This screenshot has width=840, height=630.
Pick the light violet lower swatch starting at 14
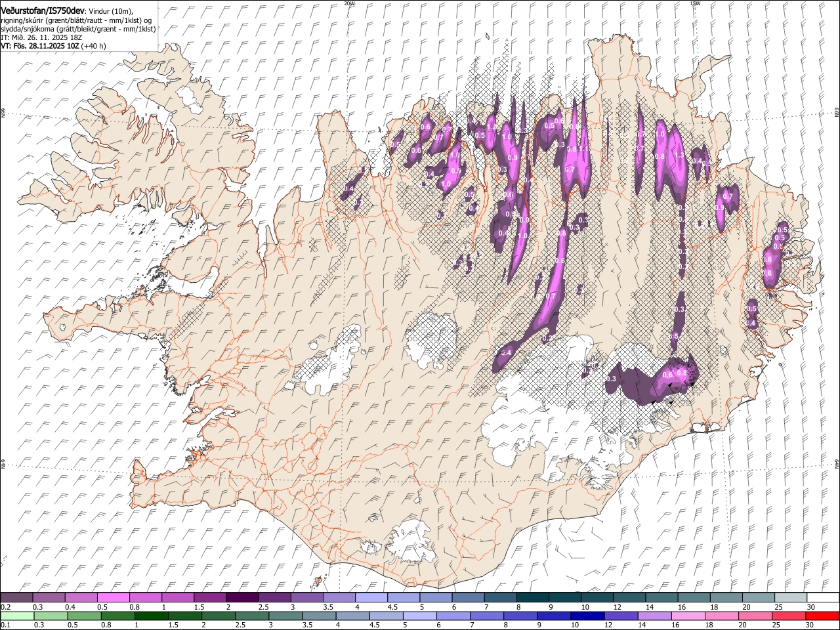[654, 616]
